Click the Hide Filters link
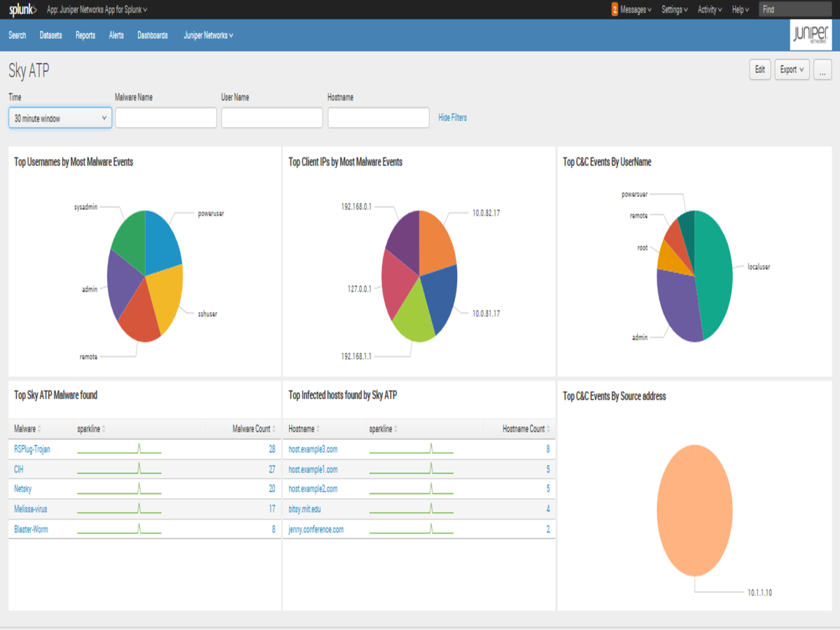The height and width of the screenshot is (630, 840). [453, 118]
